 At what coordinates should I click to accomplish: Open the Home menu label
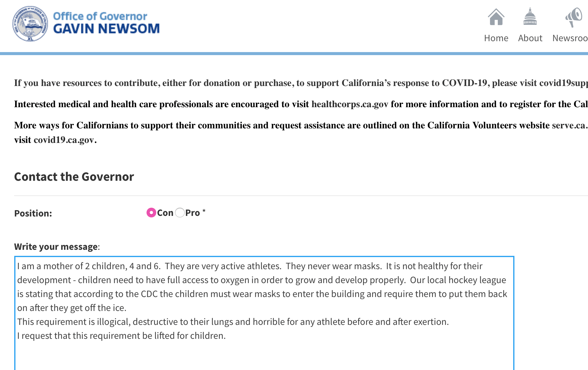tap(496, 38)
